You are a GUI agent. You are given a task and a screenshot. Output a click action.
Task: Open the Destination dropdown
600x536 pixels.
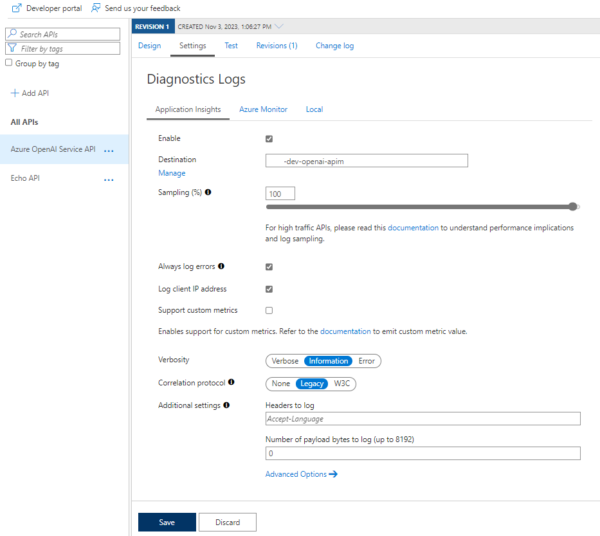click(366, 160)
